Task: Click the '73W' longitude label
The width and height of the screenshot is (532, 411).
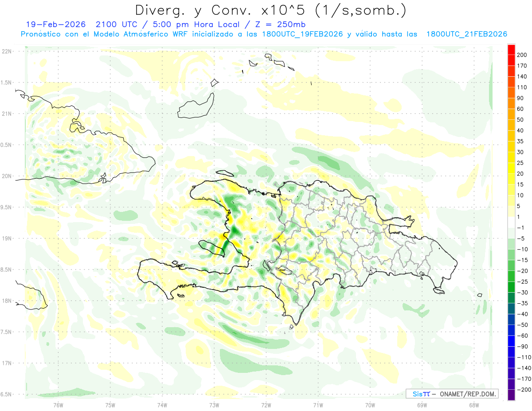Action: tap(214, 405)
